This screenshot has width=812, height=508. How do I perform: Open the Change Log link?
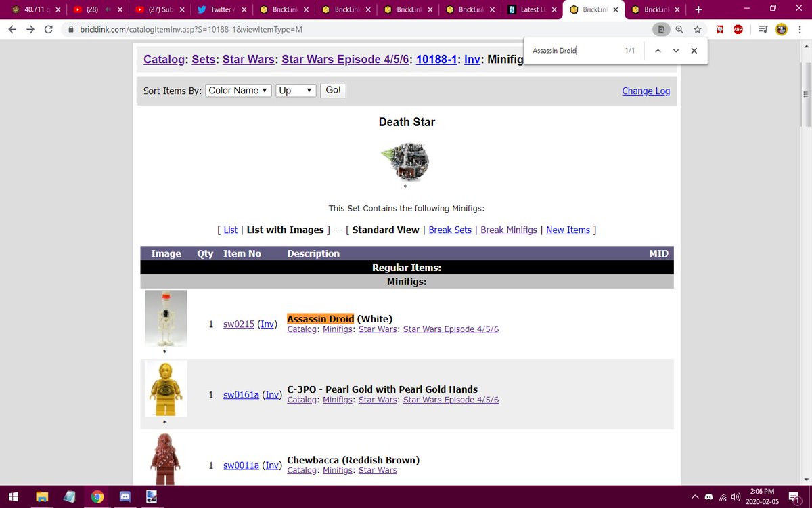pos(646,91)
